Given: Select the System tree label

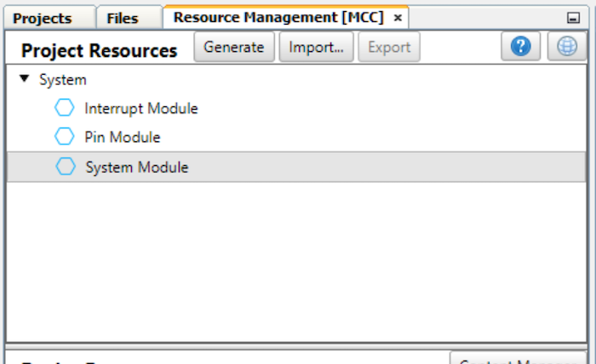Looking at the screenshot, I should 62,80.
